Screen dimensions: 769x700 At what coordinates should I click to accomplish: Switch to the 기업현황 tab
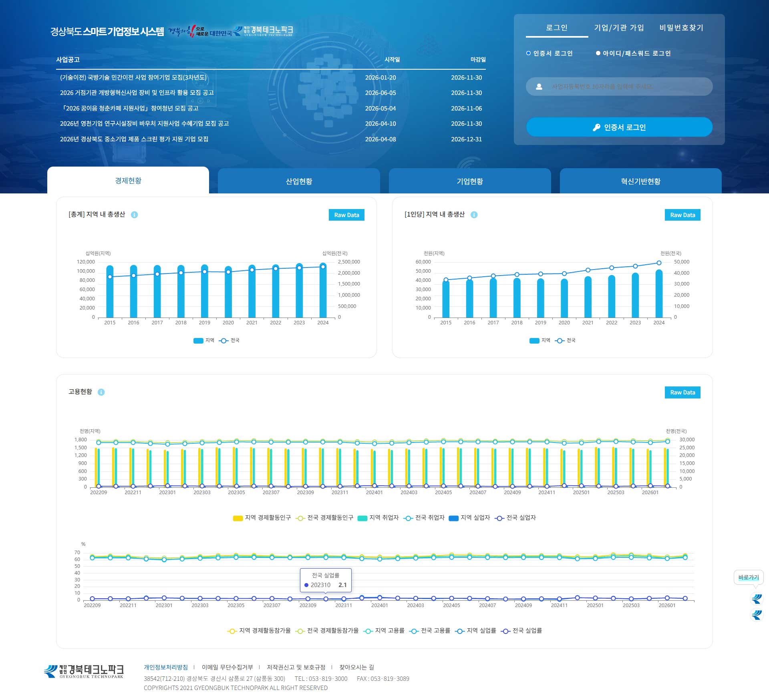click(470, 181)
